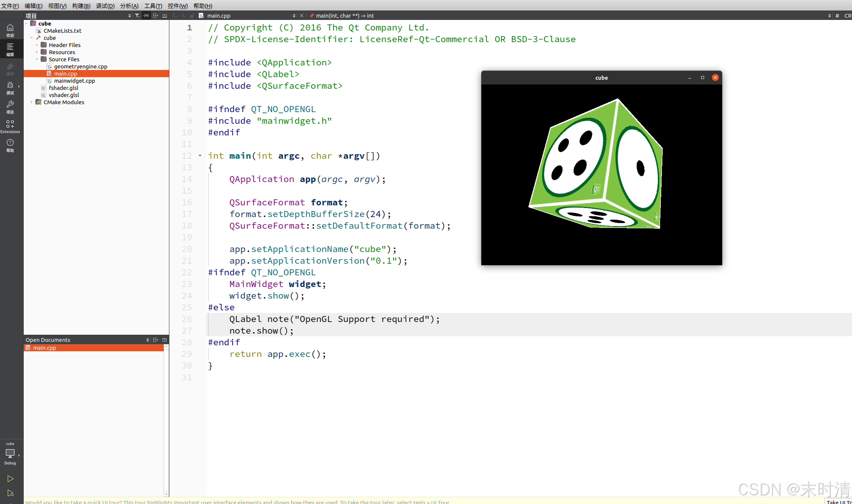Expand the CMake Modules node
The height and width of the screenshot is (504, 852).
click(x=32, y=102)
